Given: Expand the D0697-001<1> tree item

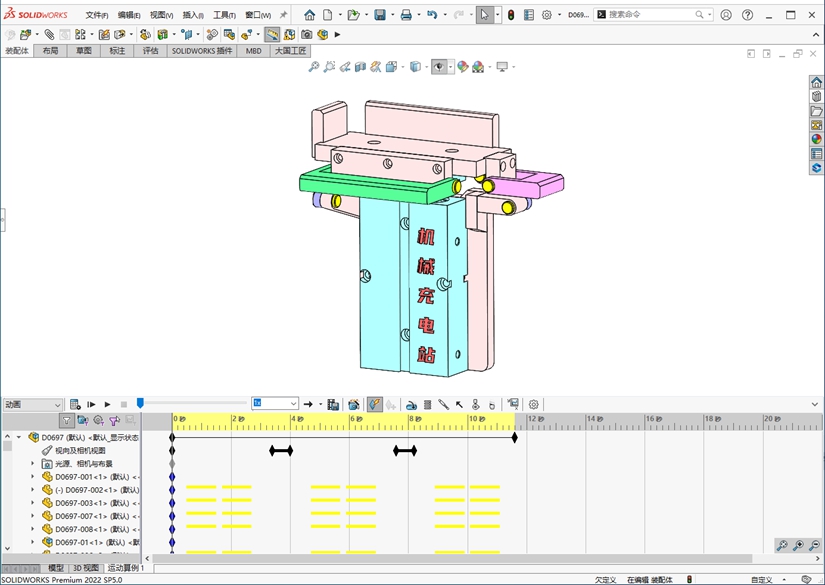Looking at the screenshot, I should tap(33, 477).
